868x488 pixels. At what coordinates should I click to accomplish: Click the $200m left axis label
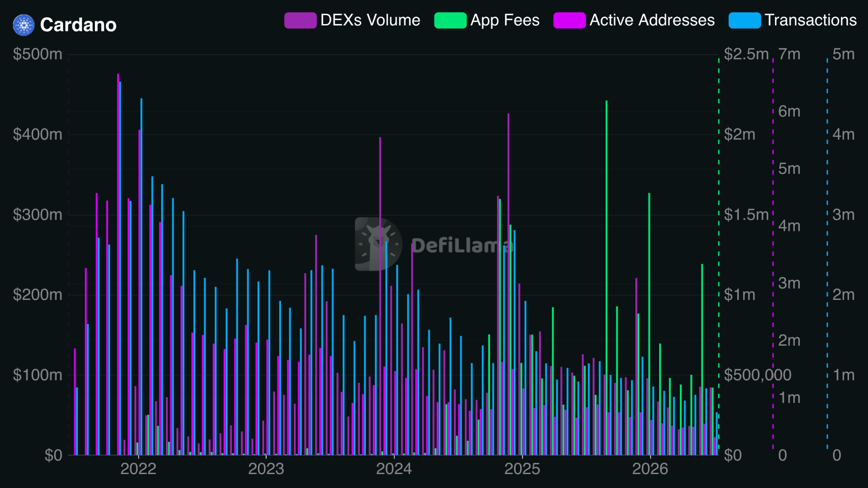point(37,295)
